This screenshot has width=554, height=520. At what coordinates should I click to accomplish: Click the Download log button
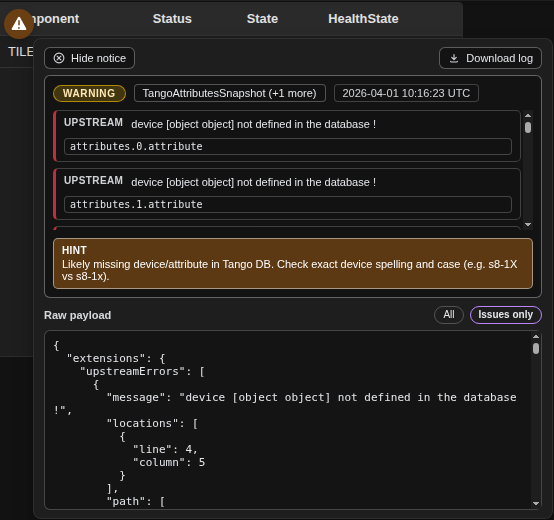[490, 58]
